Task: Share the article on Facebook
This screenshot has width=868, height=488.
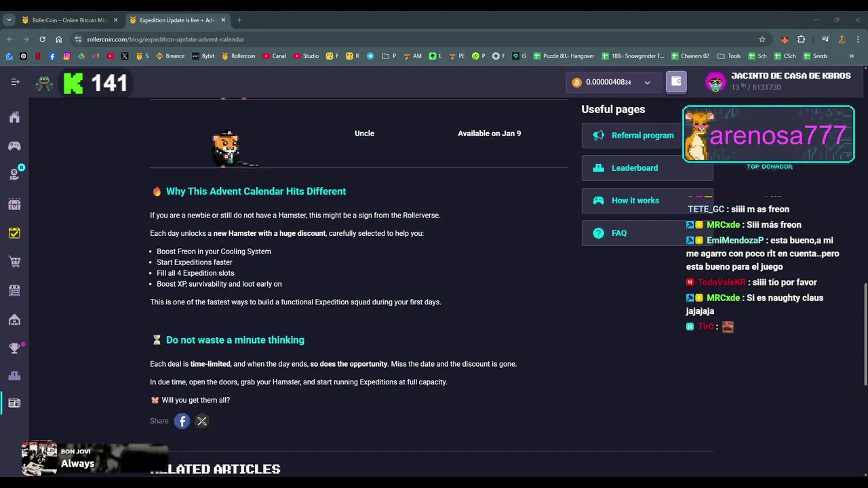Action: [182, 421]
